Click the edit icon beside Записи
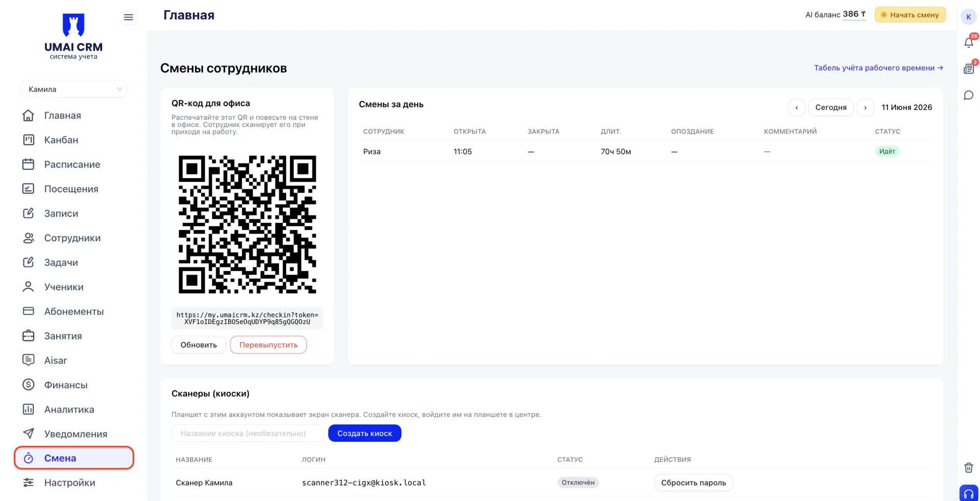 29,213
